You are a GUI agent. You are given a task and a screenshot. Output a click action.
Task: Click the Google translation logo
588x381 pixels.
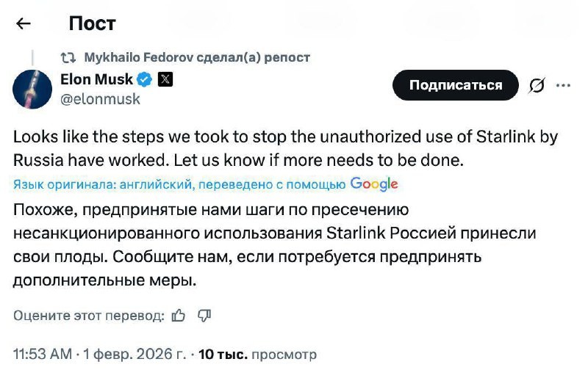tap(374, 184)
